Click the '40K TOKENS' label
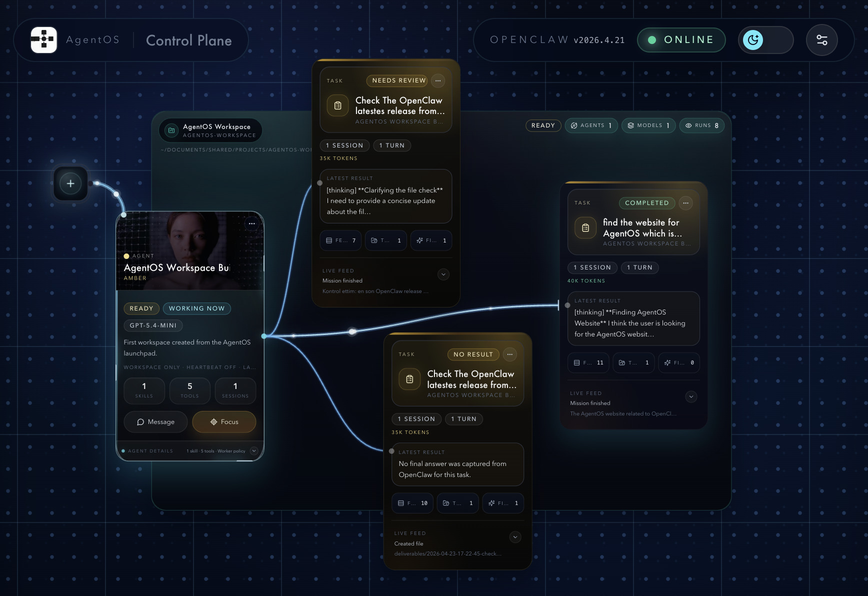This screenshot has height=596, width=868. click(586, 281)
